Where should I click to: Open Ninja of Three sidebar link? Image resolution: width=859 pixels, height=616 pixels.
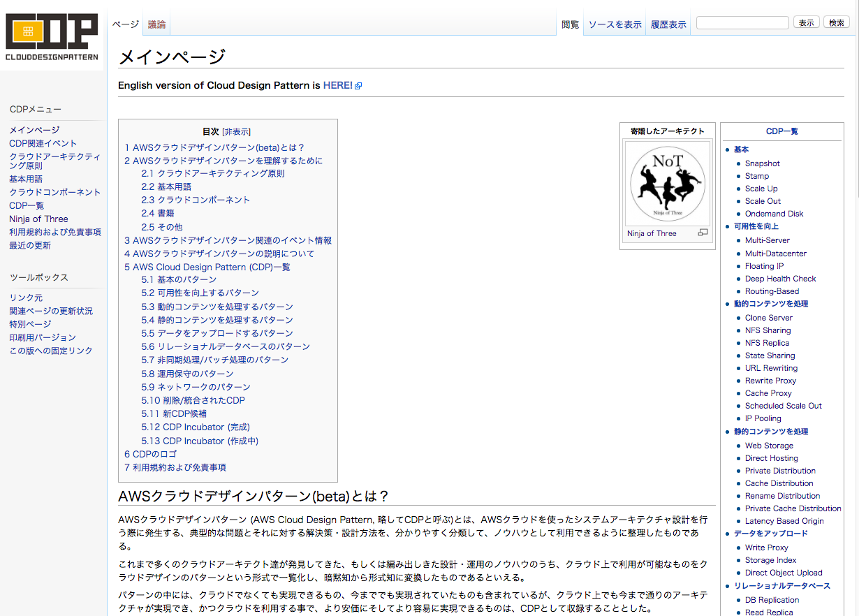click(38, 219)
